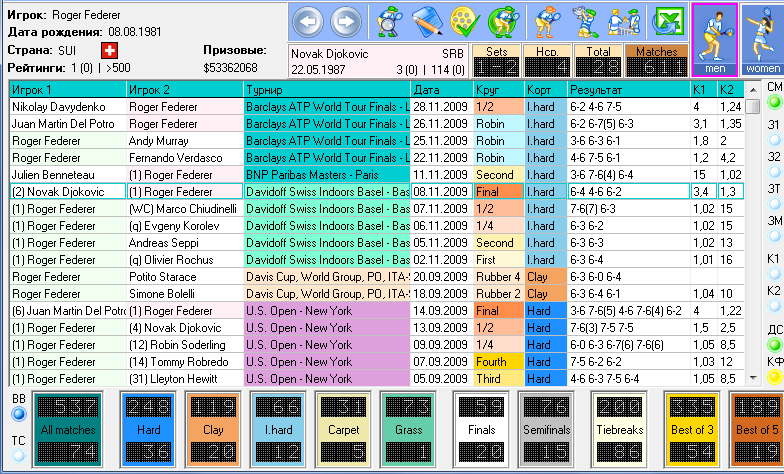Click the Hcp. counter panel
784x474 pixels.
click(547, 60)
